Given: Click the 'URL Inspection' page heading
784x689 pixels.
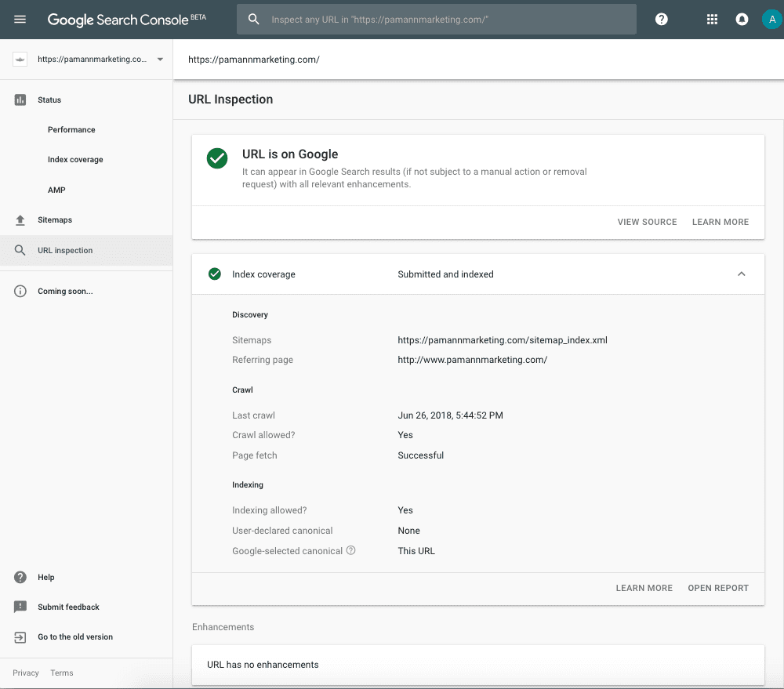Looking at the screenshot, I should pyautogui.click(x=230, y=100).
